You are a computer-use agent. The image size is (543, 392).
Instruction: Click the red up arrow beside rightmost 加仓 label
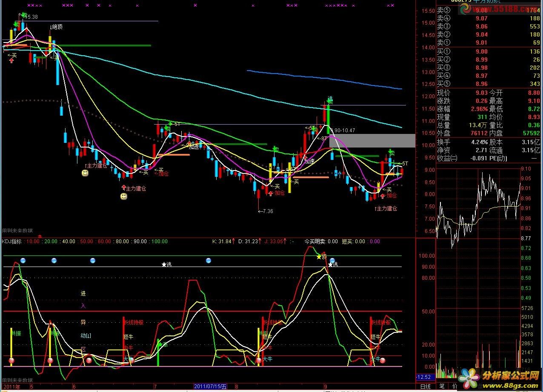[383, 196]
